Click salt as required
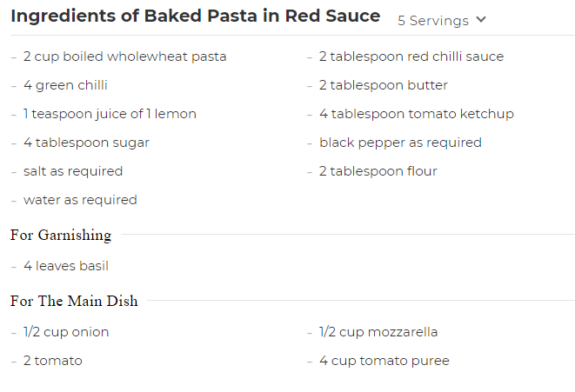The image size is (575, 392). pos(73,171)
